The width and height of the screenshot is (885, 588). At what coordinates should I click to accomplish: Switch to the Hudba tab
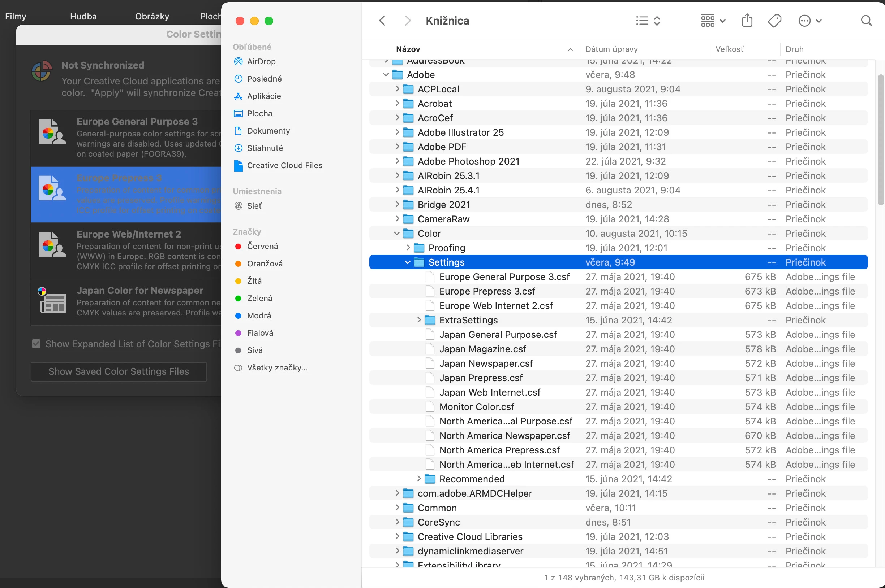click(83, 17)
